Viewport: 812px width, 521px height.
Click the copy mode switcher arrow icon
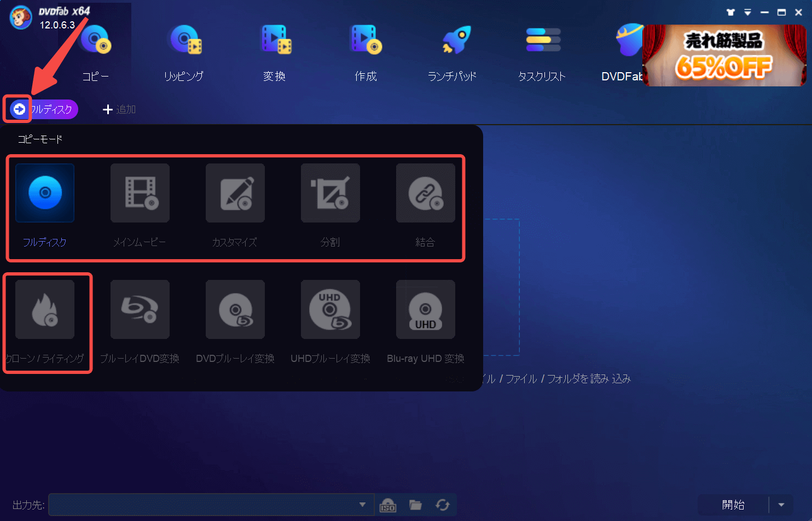19,109
